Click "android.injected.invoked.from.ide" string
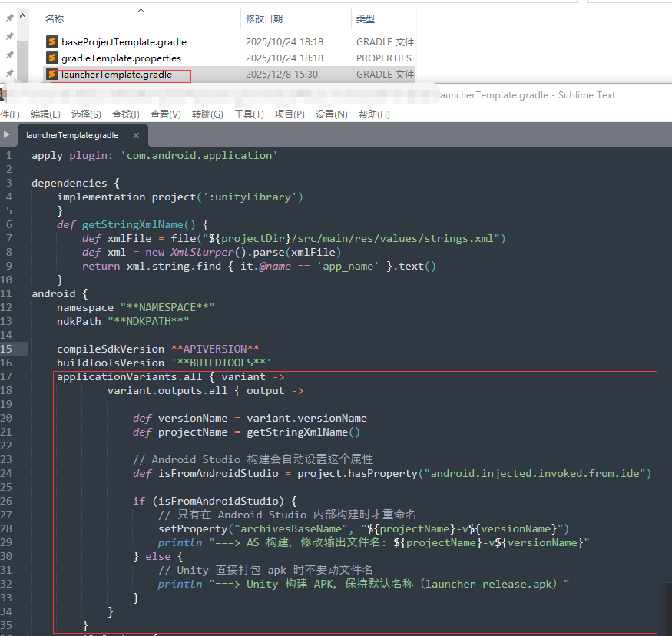 tap(535, 474)
